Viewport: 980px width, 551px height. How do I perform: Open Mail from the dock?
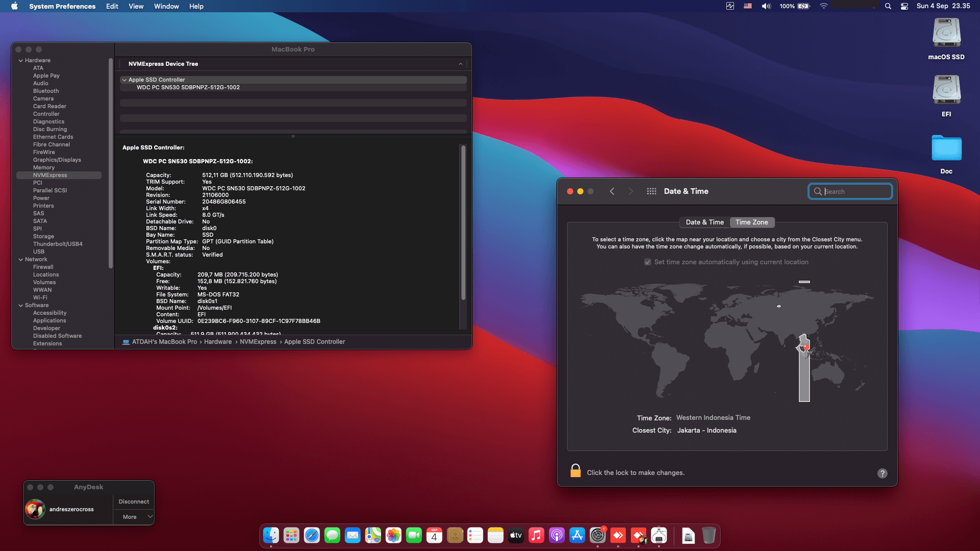click(x=353, y=535)
